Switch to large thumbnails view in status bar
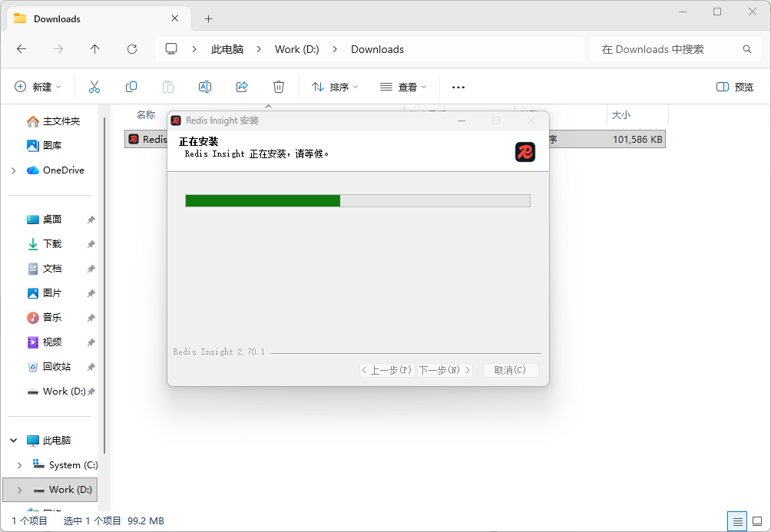The width and height of the screenshot is (771, 532). point(756,520)
